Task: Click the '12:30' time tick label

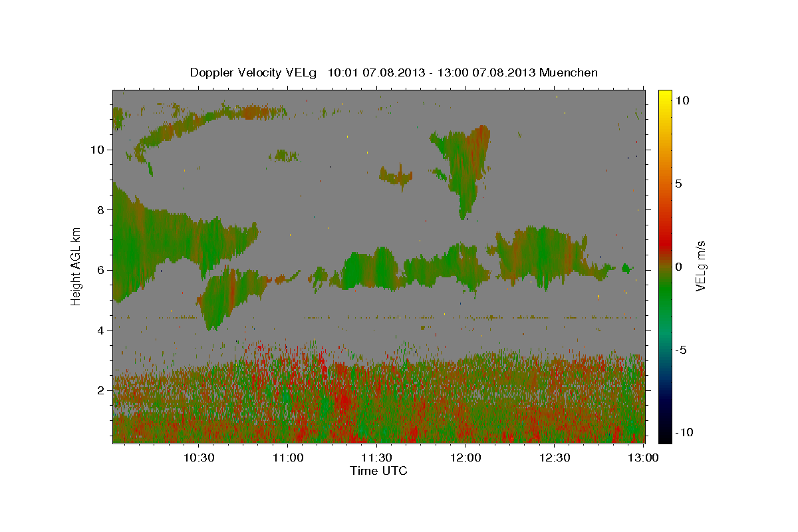Action: 555,458
